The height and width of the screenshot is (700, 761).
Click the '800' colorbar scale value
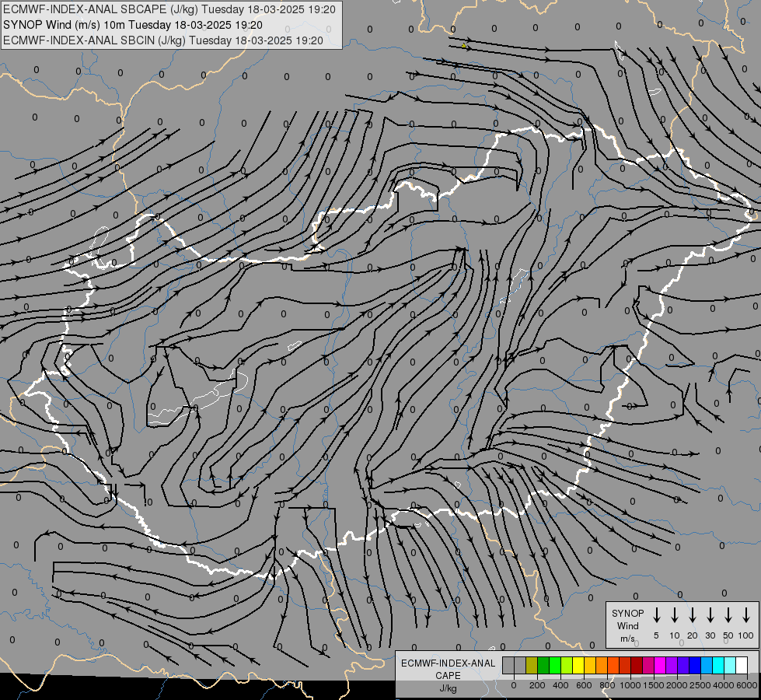(607, 685)
